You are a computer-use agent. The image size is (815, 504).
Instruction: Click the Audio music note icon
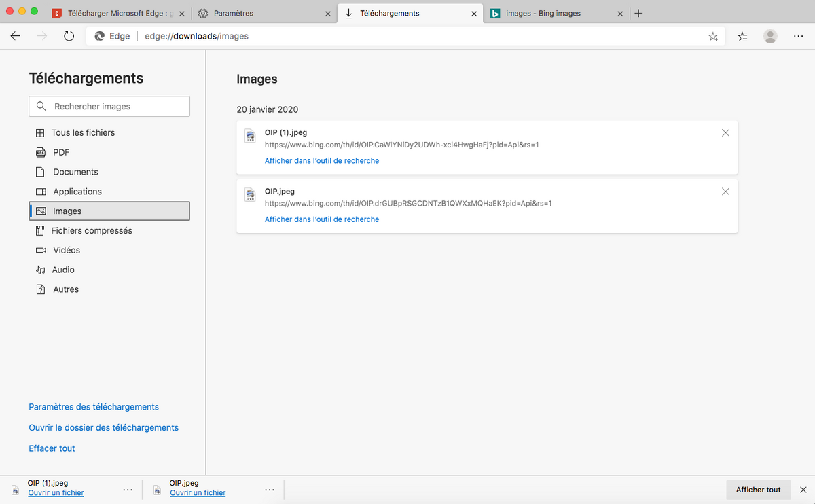41,270
